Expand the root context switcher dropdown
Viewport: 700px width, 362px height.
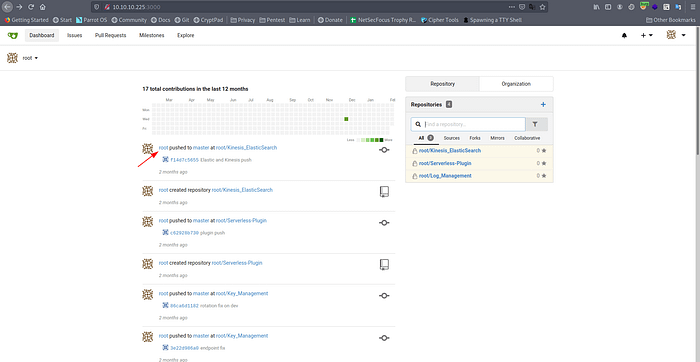pyautogui.click(x=23, y=58)
